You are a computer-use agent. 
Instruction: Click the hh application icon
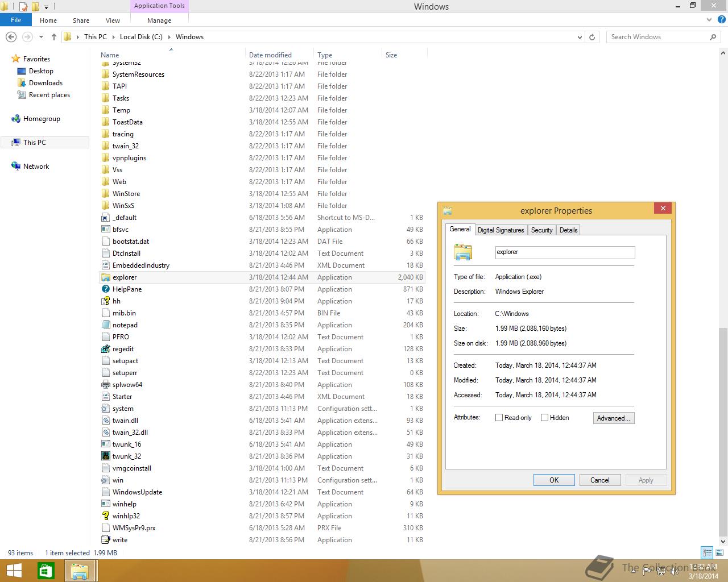[x=105, y=301]
